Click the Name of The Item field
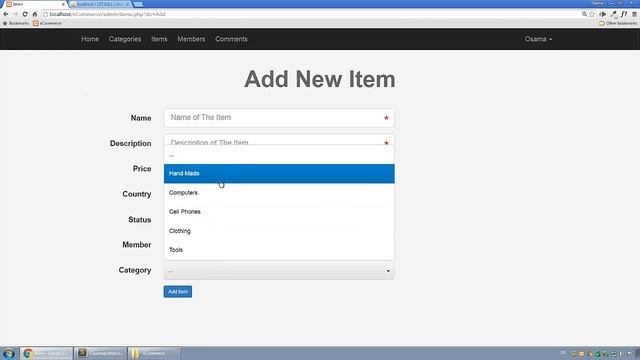Viewport: 640px width, 360px height. [x=279, y=118]
